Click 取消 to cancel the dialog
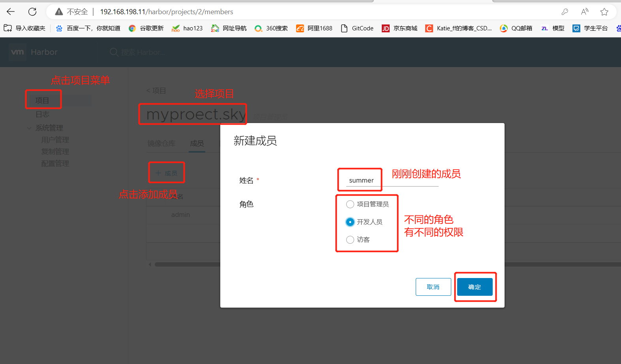621x364 pixels. (x=433, y=287)
